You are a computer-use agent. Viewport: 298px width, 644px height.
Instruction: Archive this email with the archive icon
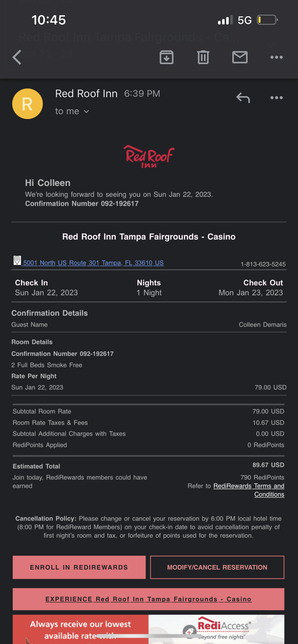click(167, 57)
